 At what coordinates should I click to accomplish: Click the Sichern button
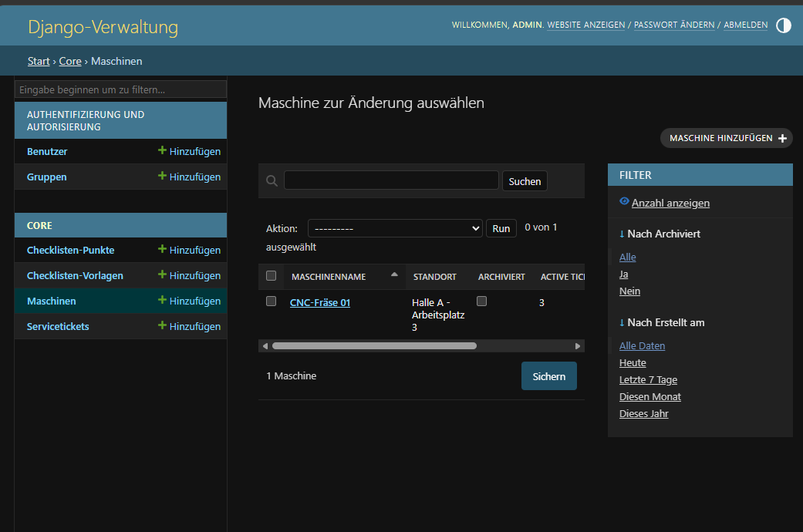click(549, 376)
